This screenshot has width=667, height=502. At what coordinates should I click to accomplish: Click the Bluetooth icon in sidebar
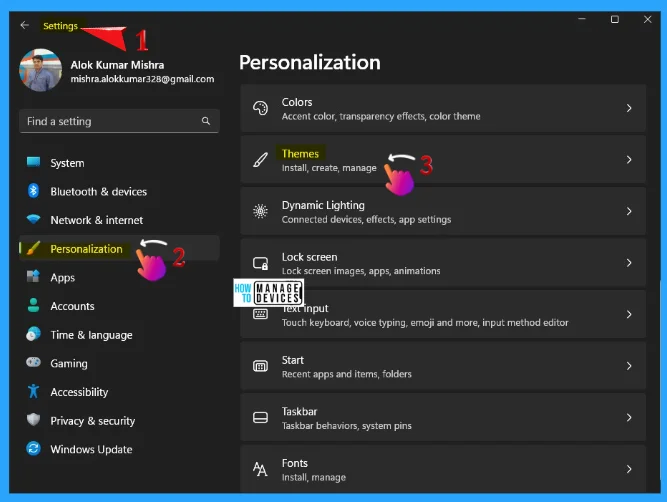(x=33, y=191)
